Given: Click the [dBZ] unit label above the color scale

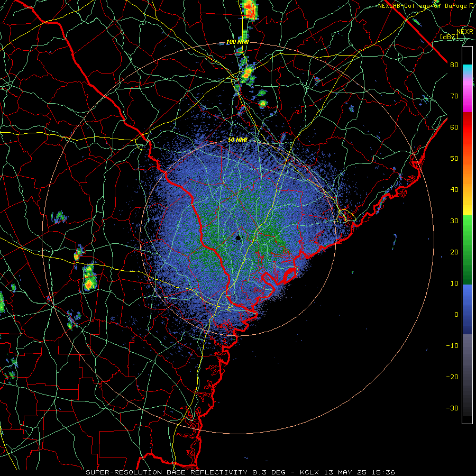Looking at the screenshot, I should [x=449, y=36].
